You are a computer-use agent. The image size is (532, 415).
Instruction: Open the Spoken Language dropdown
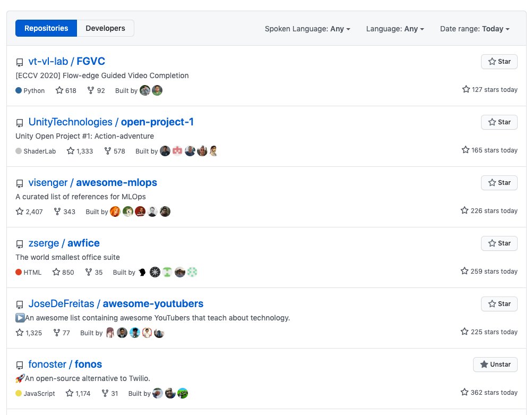tap(307, 29)
